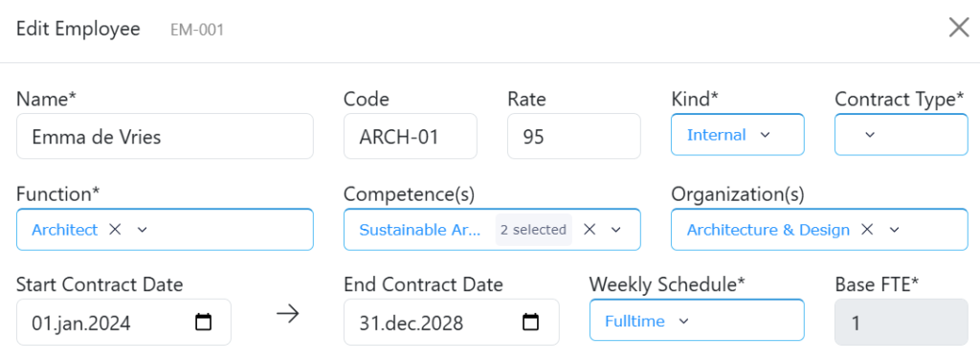Click the End Contract Date text 31.dec.2028
Viewport: 980px width, 360px height.
[411, 323]
